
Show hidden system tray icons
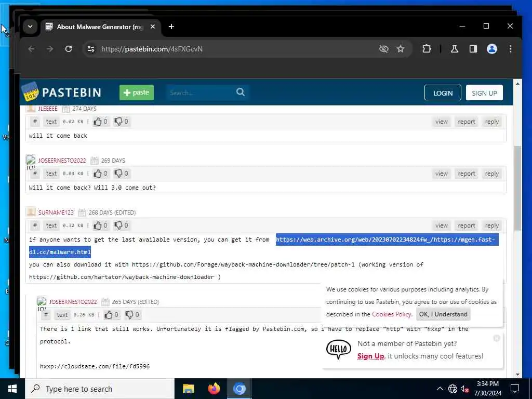440,389
